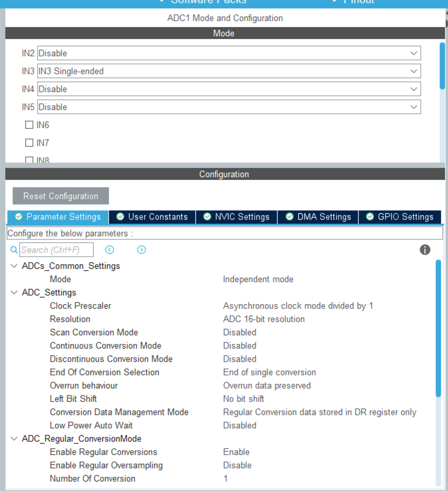Click the previous search result arrow icon

point(110,250)
